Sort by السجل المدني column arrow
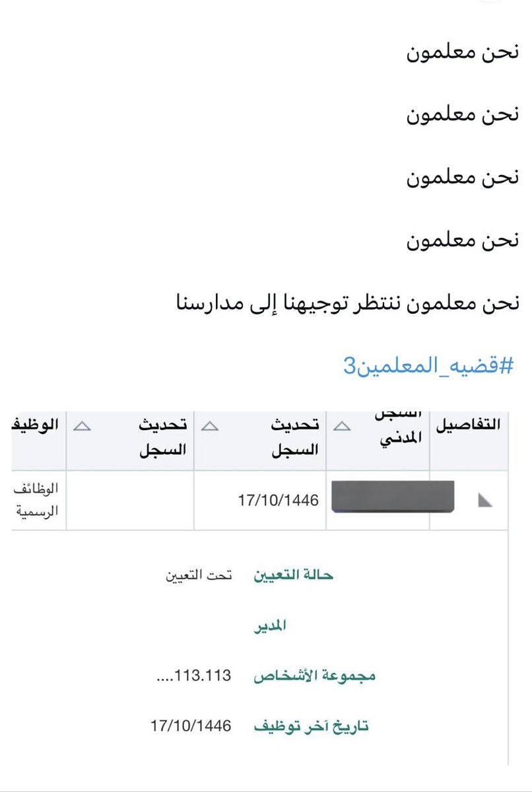Image resolution: width=532 pixels, height=792 pixels. click(x=342, y=426)
